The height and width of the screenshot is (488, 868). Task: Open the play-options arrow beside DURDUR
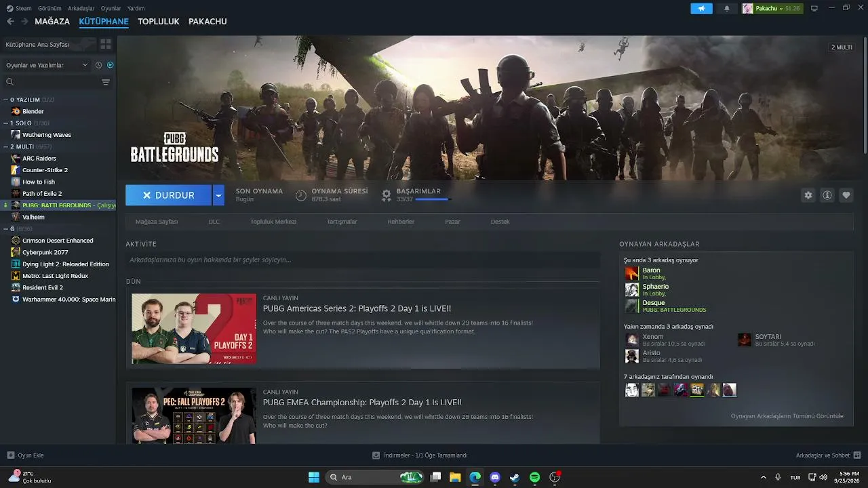click(218, 195)
